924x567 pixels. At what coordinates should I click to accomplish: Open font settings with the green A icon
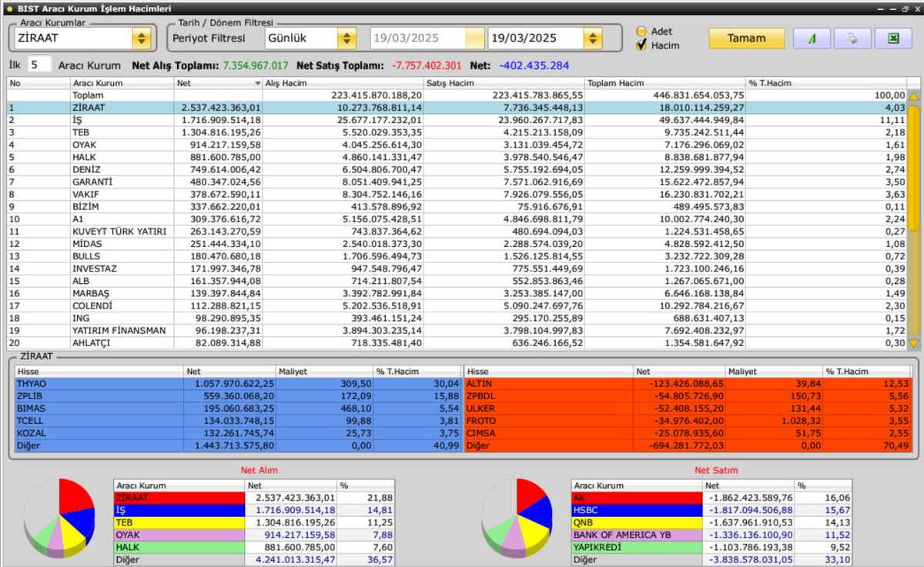[812, 38]
